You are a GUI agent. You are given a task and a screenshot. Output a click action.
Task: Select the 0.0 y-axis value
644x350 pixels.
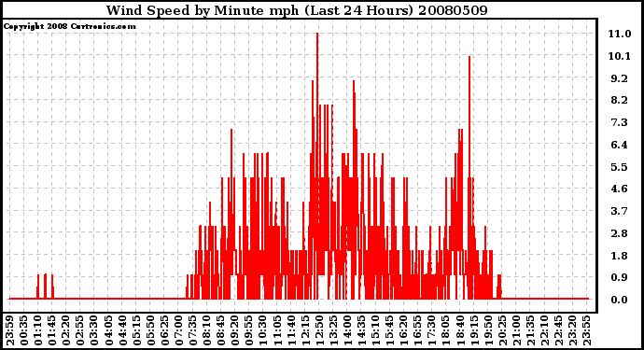620,300
